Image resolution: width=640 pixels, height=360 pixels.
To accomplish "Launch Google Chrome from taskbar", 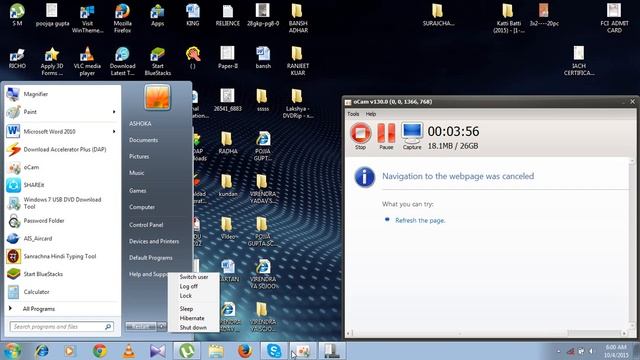I will tap(100, 351).
